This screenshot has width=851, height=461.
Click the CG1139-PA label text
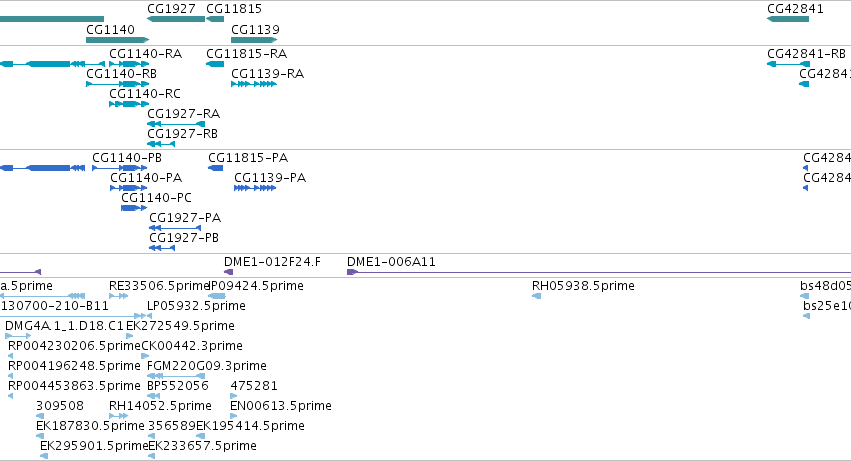[x=270, y=178]
